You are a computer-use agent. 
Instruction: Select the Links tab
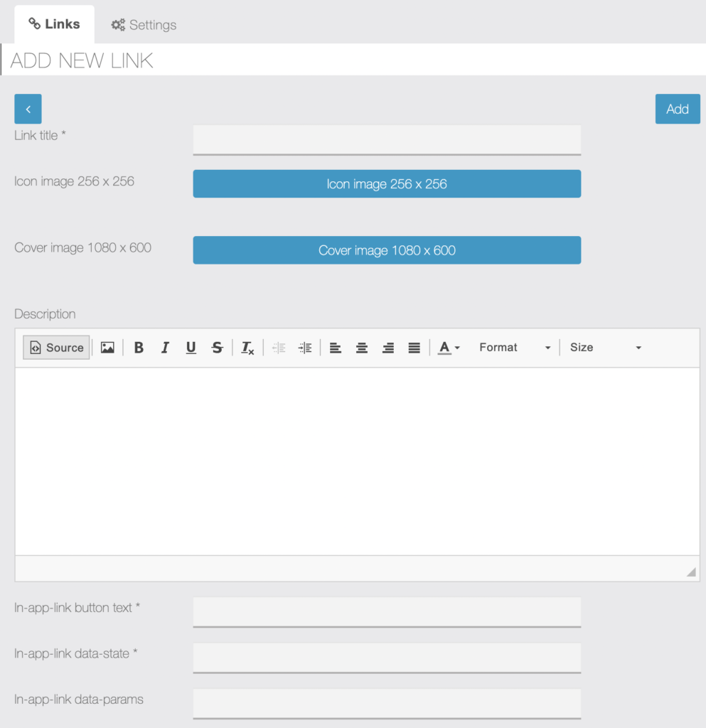tap(54, 24)
